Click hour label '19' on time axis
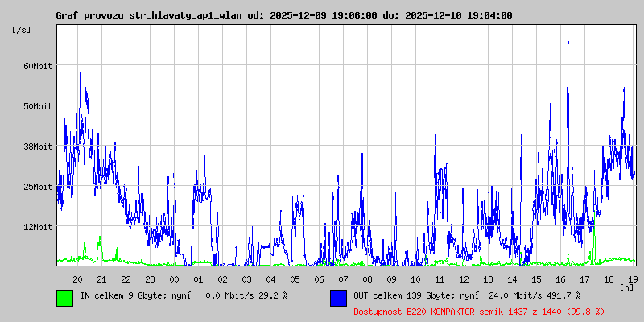The width and height of the screenshot is (644, 322). click(633, 279)
